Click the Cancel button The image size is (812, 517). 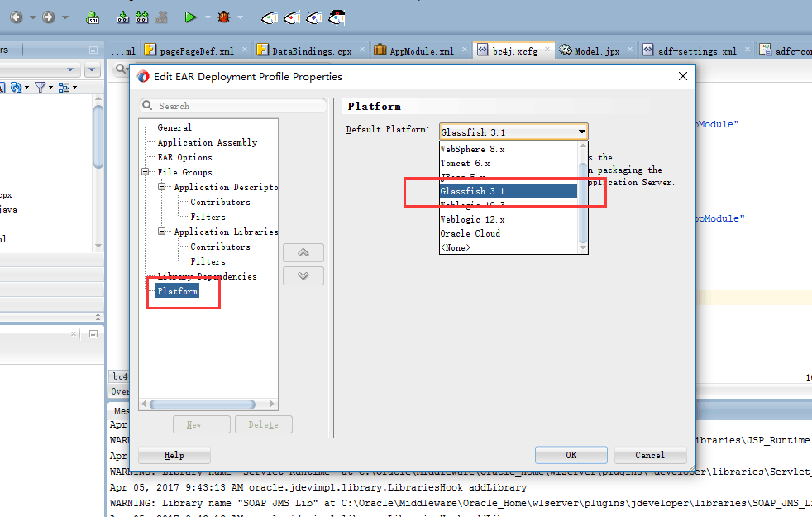pyautogui.click(x=651, y=455)
